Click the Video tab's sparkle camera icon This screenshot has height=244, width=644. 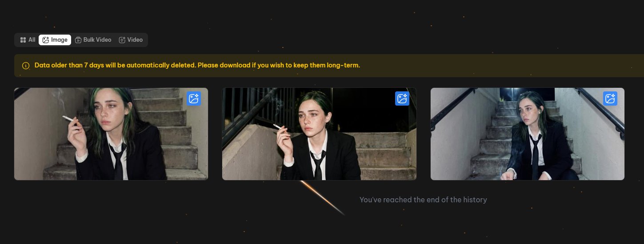[122, 40]
